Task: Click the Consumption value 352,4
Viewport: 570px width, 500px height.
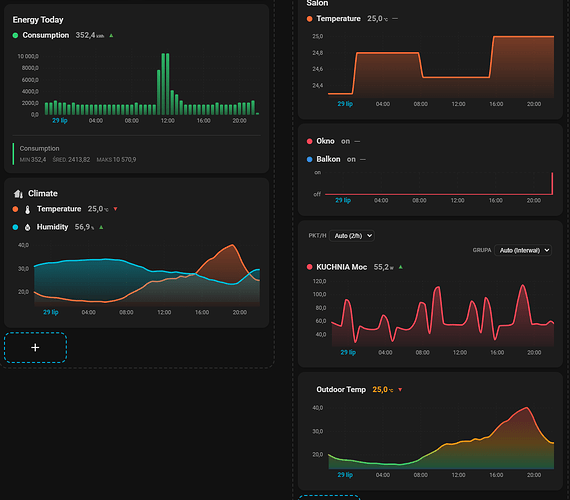Action: pyautogui.click(x=85, y=35)
